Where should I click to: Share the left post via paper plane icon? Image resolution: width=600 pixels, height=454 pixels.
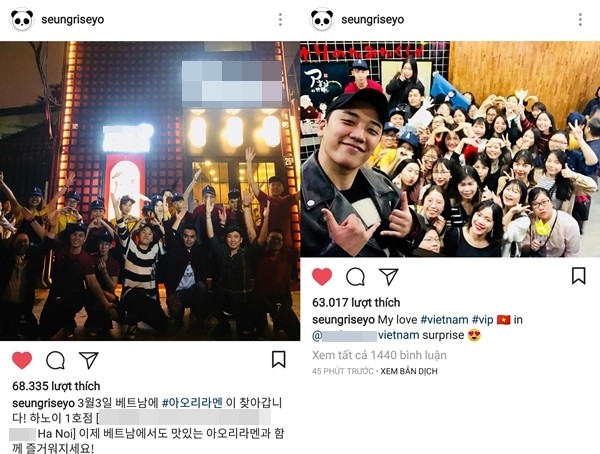pyautogui.click(x=89, y=360)
